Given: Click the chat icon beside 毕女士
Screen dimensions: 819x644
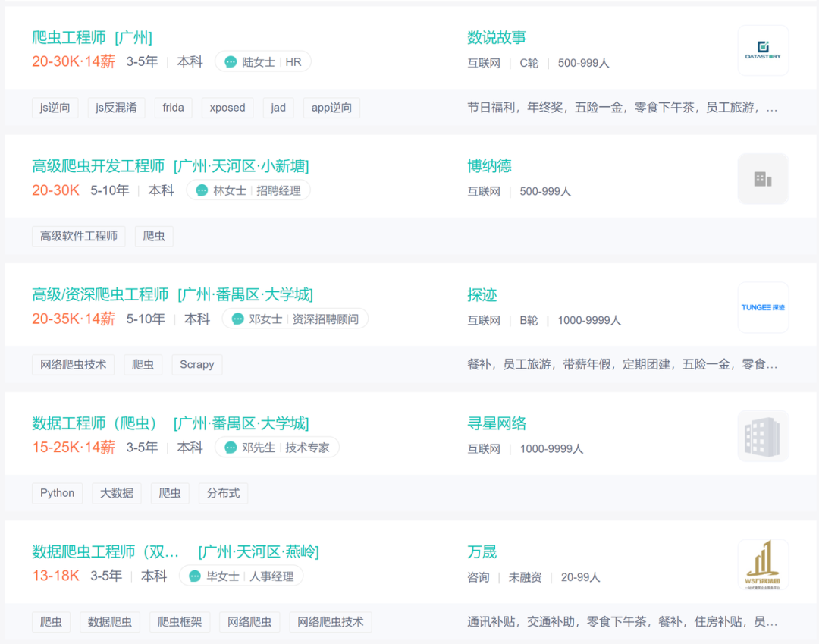Looking at the screenshot, I should [195, 576].
